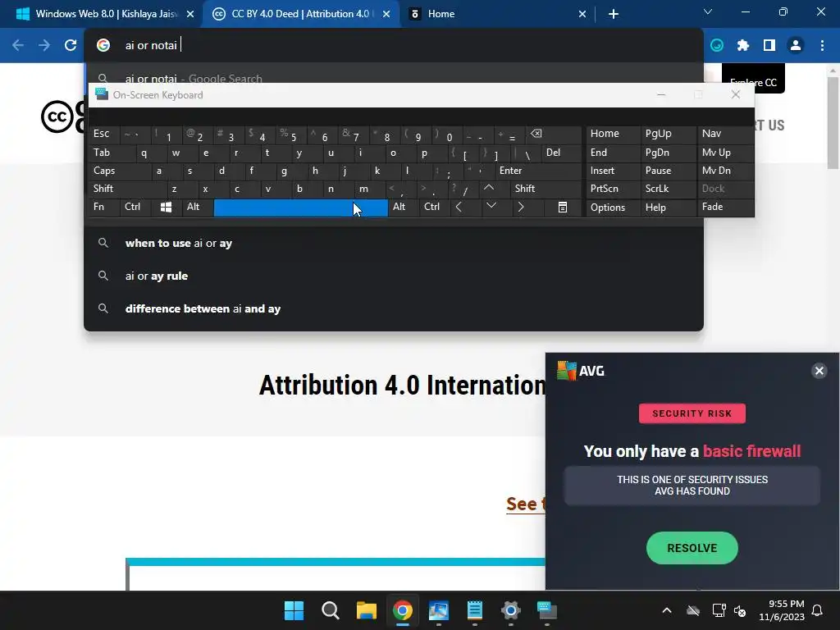Go back using Chrome's back arrow

(x=18, y=46)
